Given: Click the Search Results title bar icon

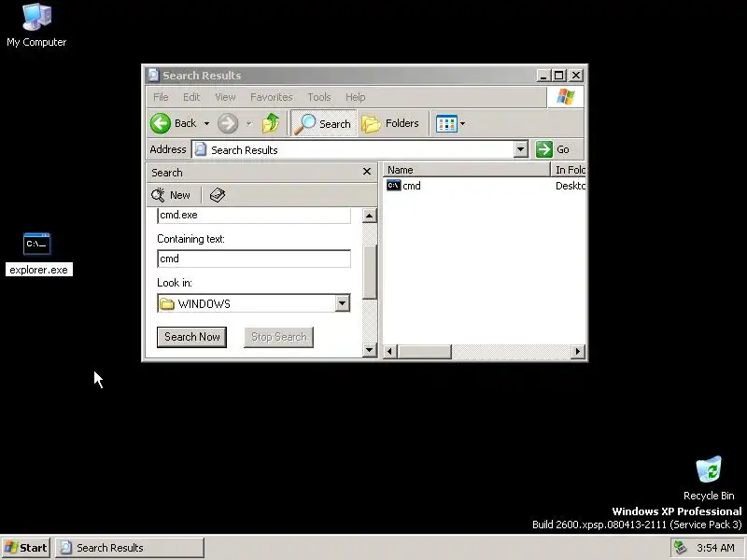Looking at the screenshot, I should [x=153, y=76].
